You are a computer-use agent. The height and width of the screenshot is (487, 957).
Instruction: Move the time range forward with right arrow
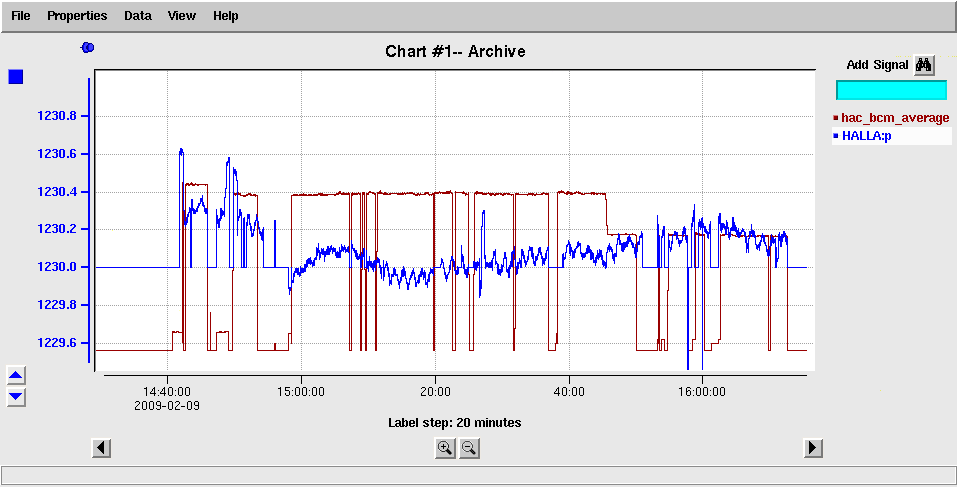pyautogui.click(x=812, y=448)
